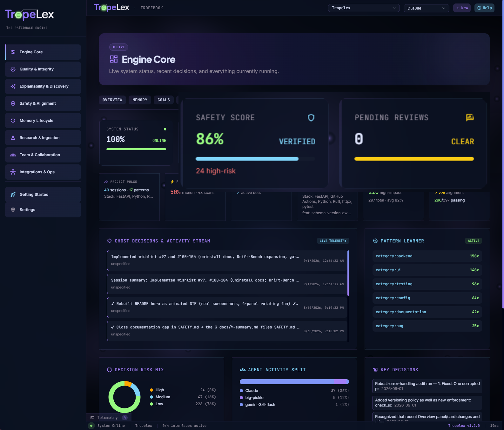Open the Memory Lifecycle section
The image size is (504, 430).
43,121
